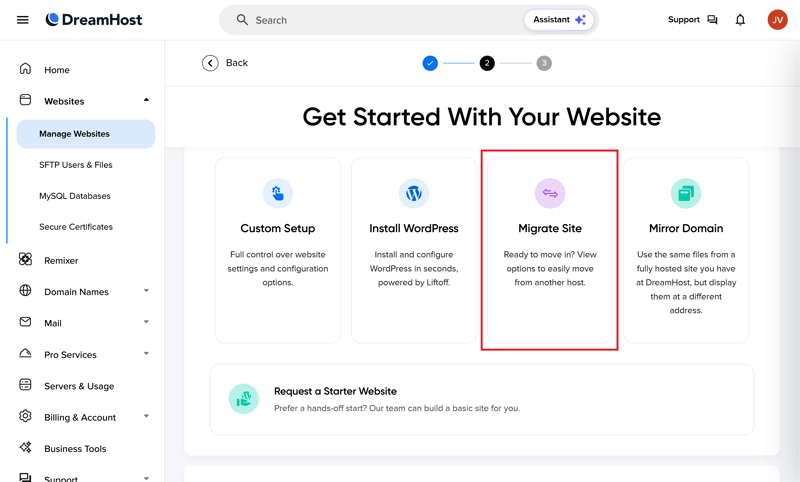This screenshot has width=800, height=482.
Task: Open the Support link
Action: (x=684, y=19)
